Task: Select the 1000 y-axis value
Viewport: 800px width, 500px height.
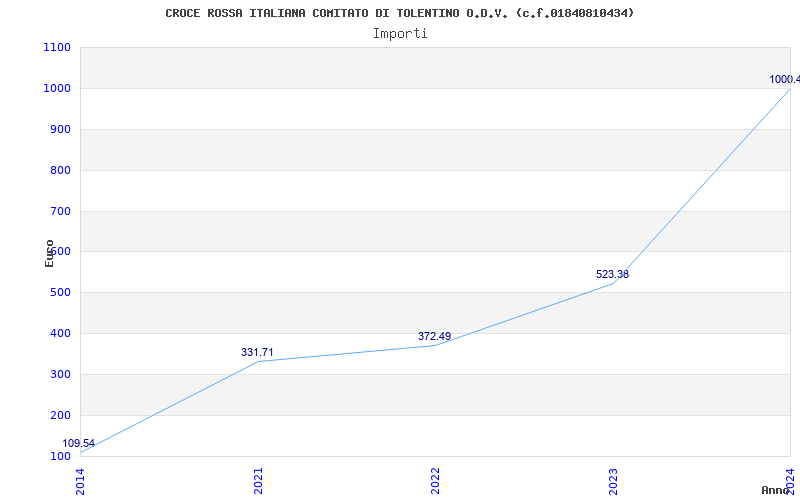Action: point(57,88)
